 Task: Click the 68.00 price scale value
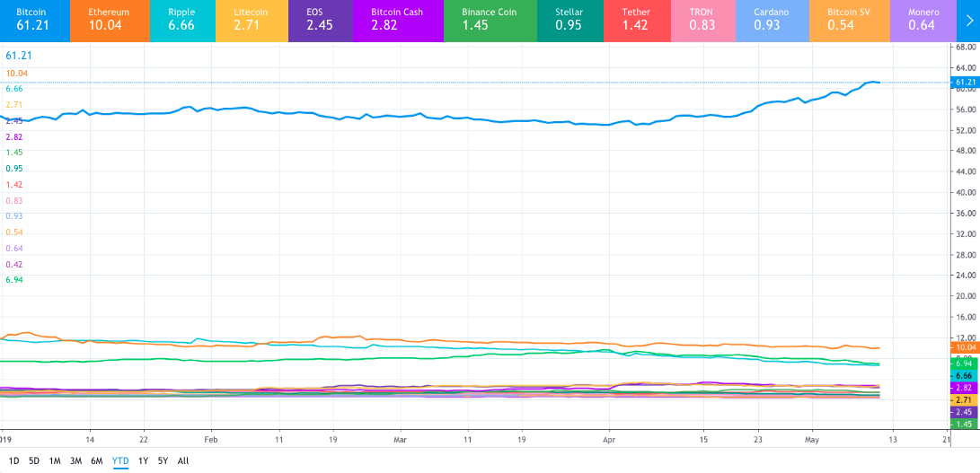967,47
